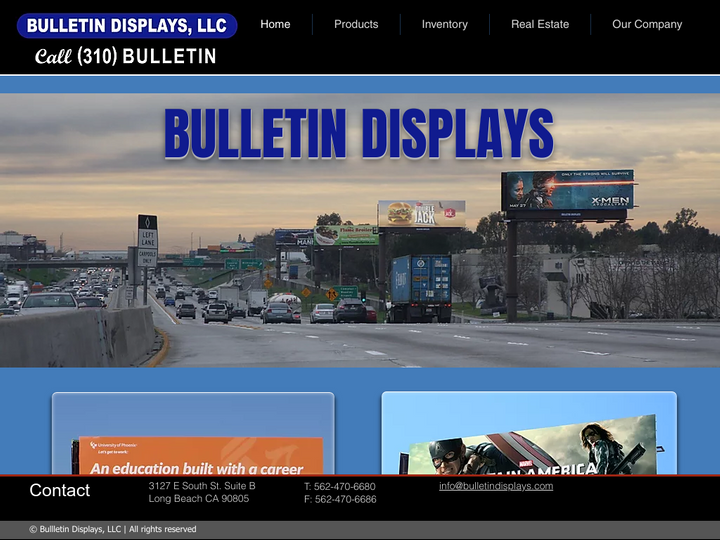Open the Products navigation menu

tap(356, 24)
